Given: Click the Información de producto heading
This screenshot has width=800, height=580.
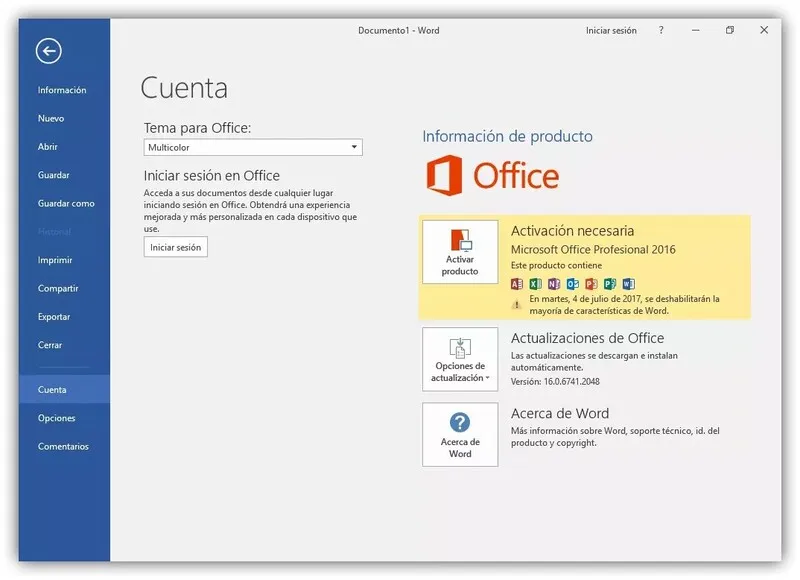Looking at the screenshot, I should point(507,137).
